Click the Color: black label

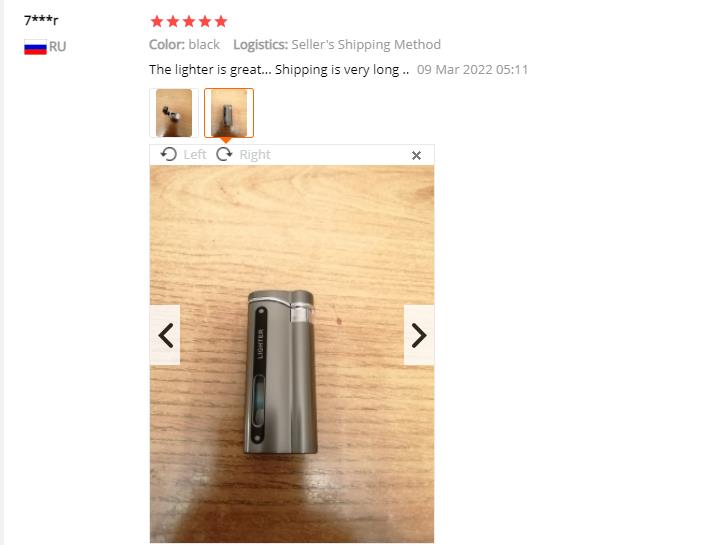coord(184,45)
